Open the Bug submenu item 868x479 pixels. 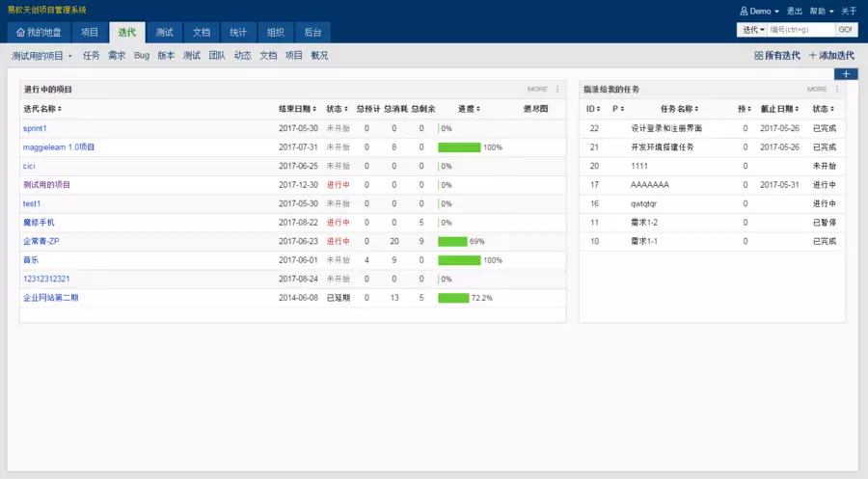pos(142,56)
